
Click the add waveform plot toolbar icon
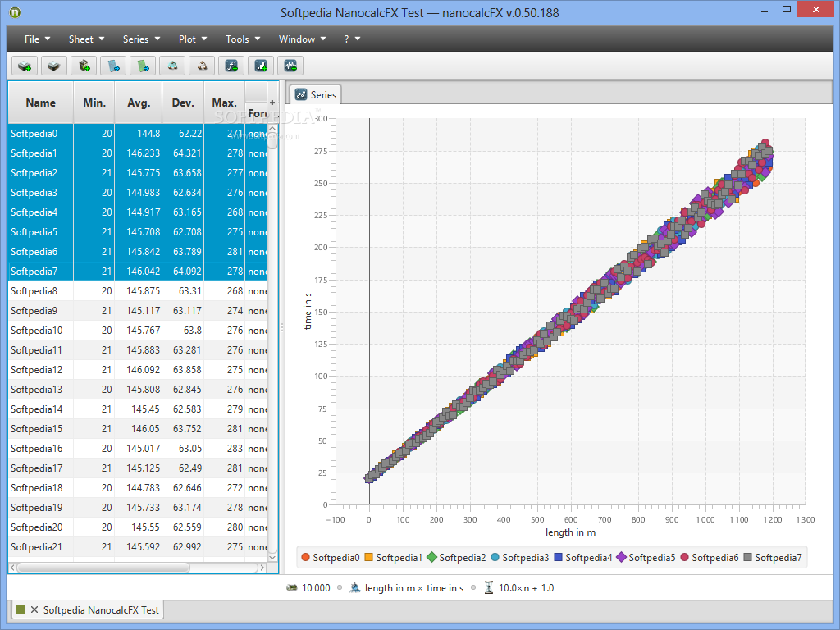coord(290,66)
